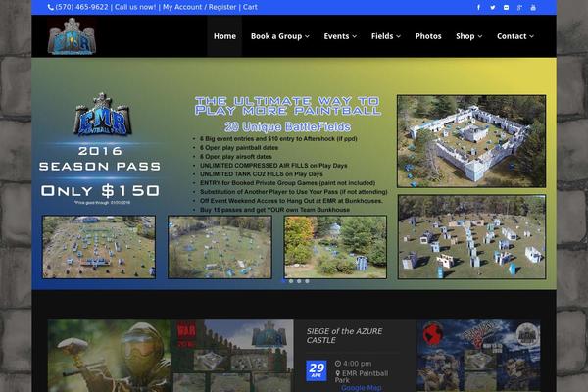
Task: Select the first slider pagination dot
Action: pyautogui.click(x=283, y=281)
